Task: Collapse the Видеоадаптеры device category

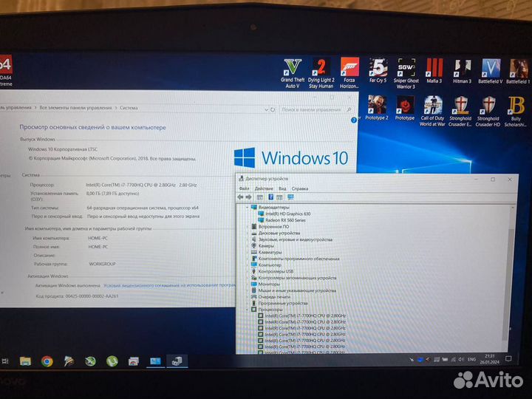Action: point(247,208)
